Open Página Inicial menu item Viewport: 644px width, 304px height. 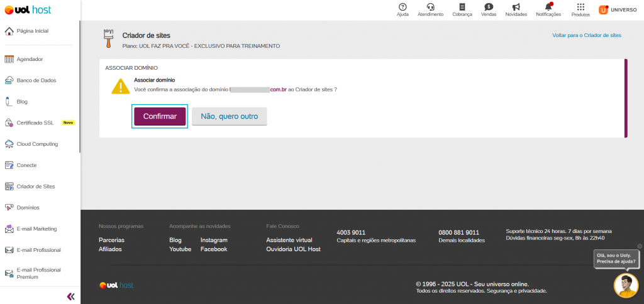click(x=33, y=31)
